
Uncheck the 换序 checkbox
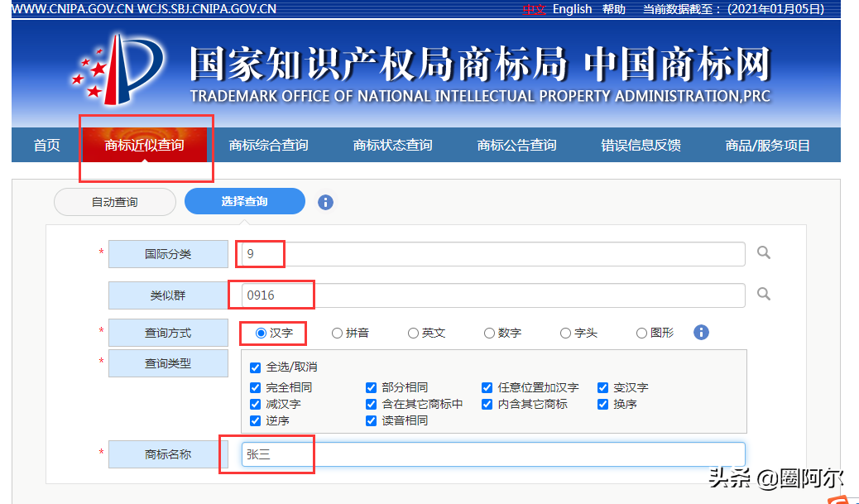click(603, 405)
